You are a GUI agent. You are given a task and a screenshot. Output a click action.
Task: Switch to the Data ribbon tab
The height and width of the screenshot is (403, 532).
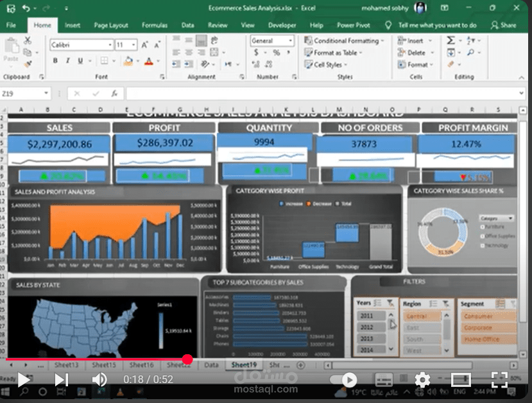coord(187,25)
